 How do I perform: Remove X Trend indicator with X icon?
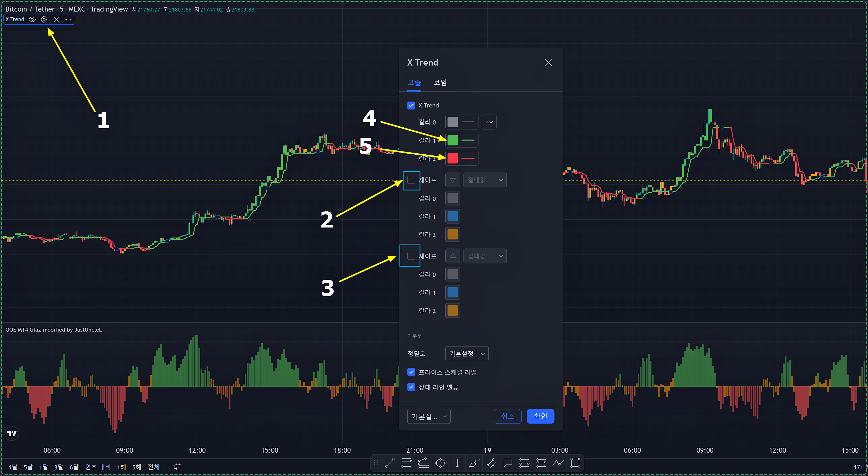point(56,20)
